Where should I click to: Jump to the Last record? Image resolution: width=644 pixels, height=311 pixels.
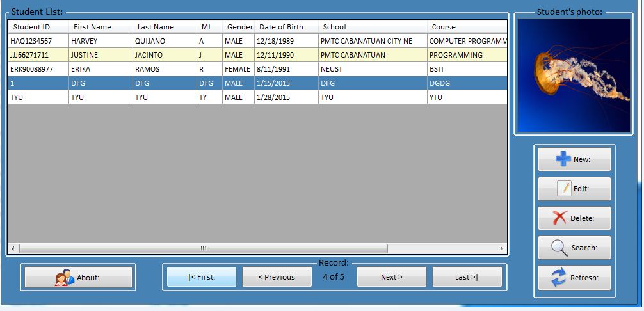tap(466, 277)
